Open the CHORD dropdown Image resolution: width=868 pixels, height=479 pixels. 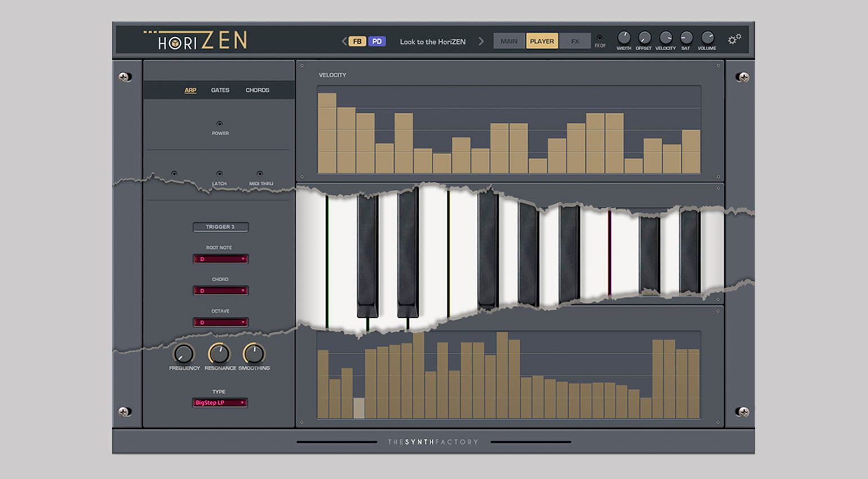point(220,291)
